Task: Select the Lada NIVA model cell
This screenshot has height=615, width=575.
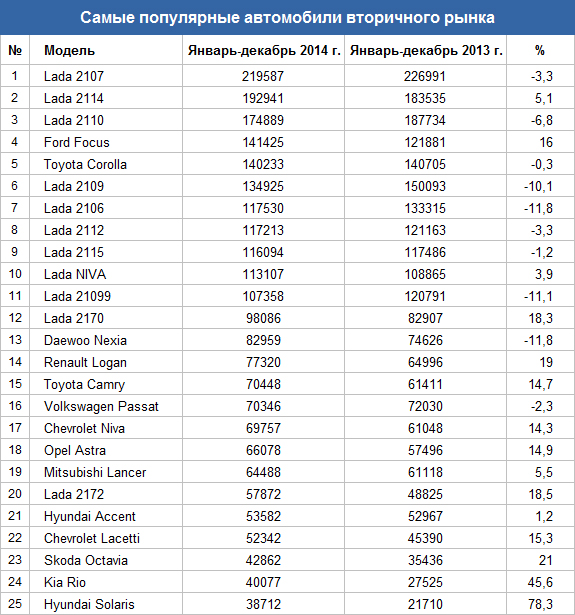Action: pos(75,274)
